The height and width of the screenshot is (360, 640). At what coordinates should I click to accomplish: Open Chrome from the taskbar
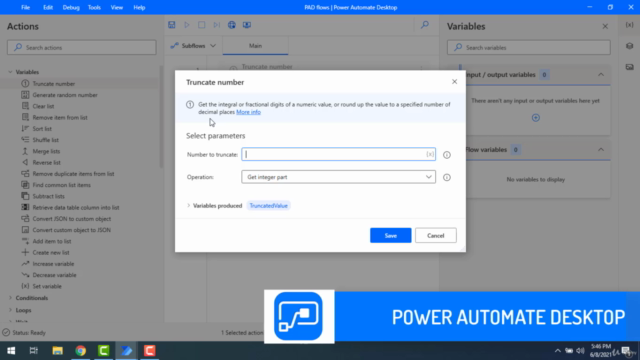[80, 351]
